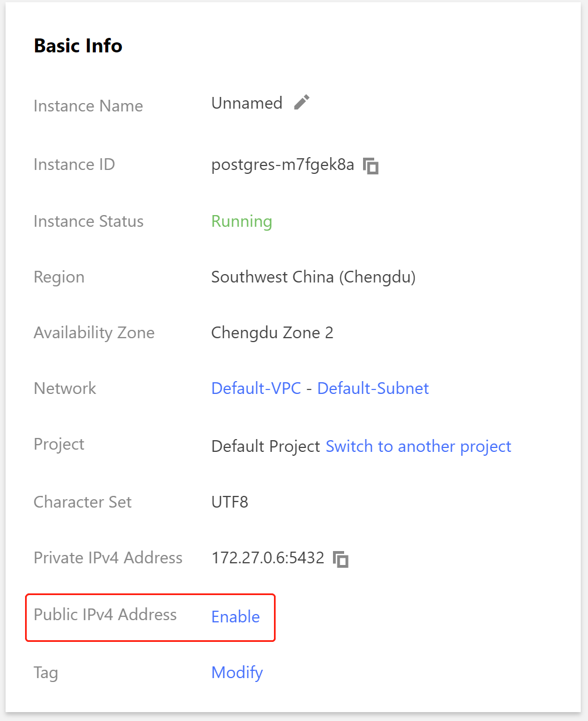This screenshot has width=588, height=721.
Task: Click the Running status text
Action: (x=242, y=221)
